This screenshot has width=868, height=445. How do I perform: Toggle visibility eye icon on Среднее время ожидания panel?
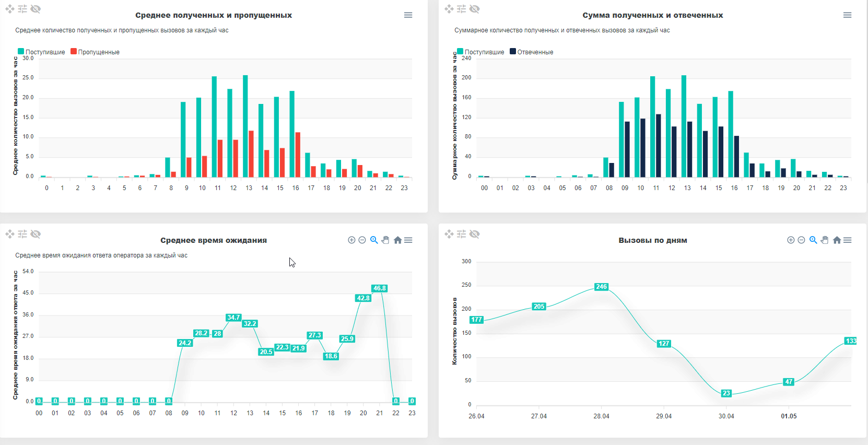coord(36,234)
